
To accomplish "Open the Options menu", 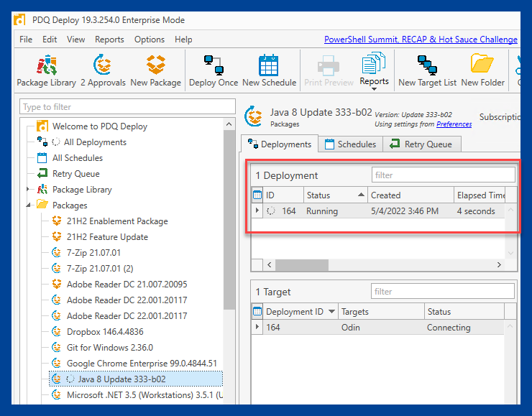I will tap(150, 40).
